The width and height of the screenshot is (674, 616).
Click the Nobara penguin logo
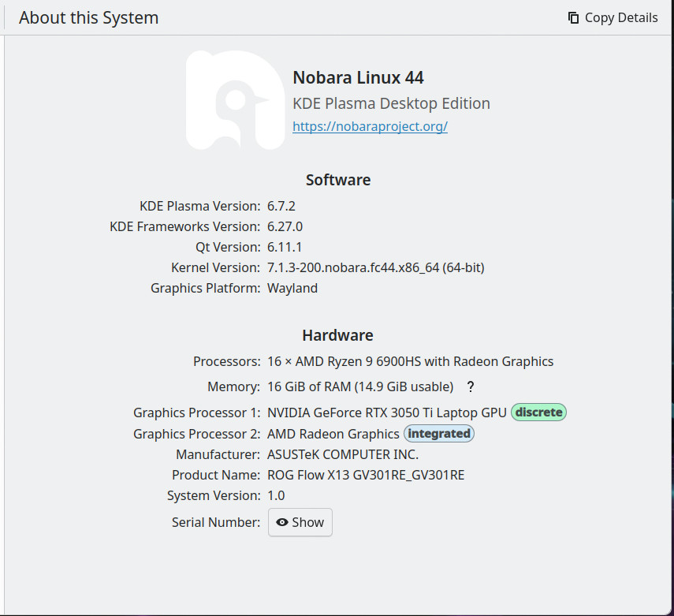pos(236,100)
